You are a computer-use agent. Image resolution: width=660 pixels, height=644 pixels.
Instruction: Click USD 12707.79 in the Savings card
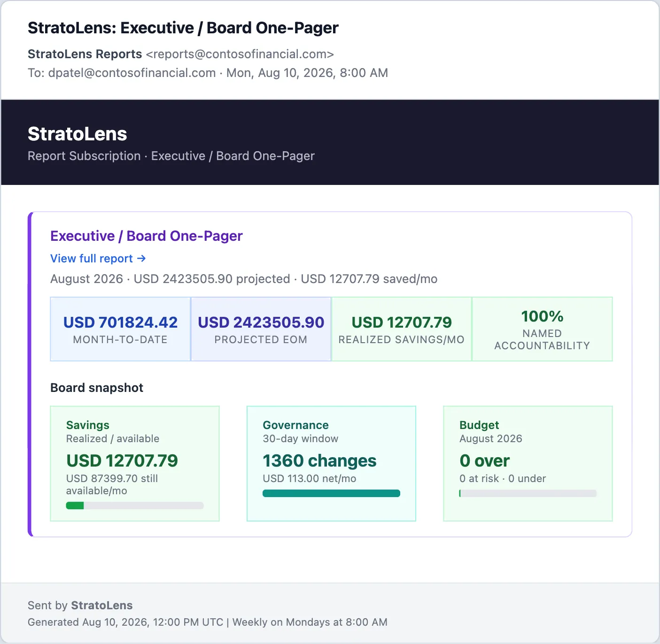(122, 461)
